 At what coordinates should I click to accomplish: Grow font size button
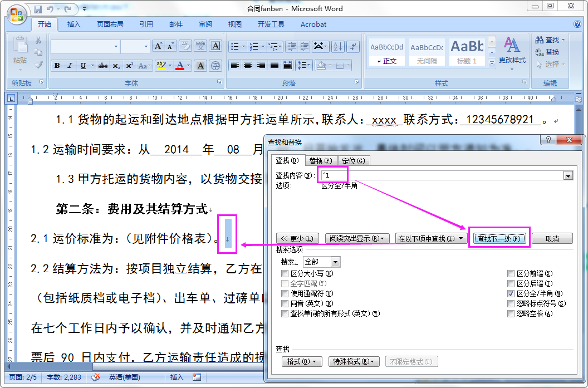tap(158, 47)
